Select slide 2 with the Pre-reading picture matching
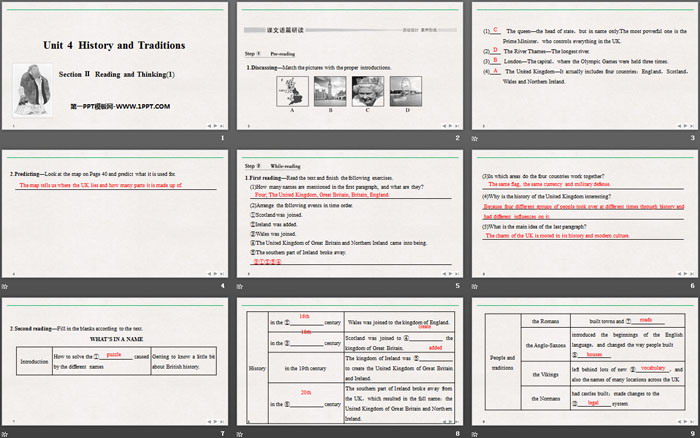Viewport: 700px width, 438px height. point(350,66)
